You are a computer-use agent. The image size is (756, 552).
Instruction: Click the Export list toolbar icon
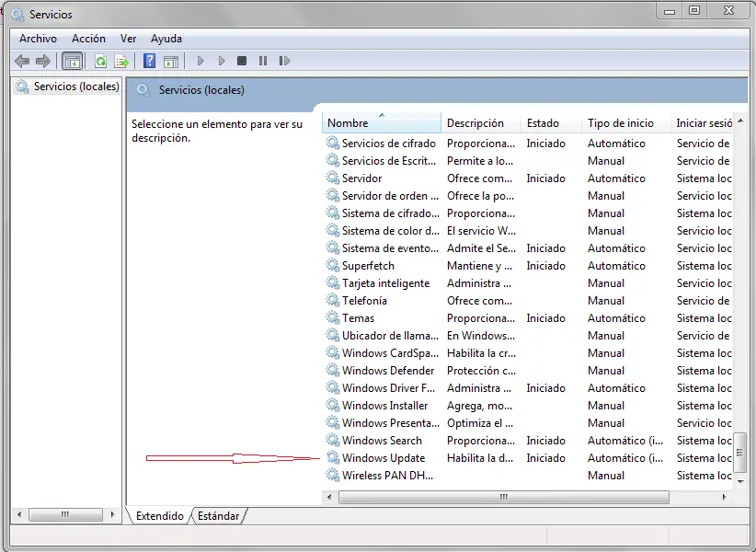click(x=121, y=62)
